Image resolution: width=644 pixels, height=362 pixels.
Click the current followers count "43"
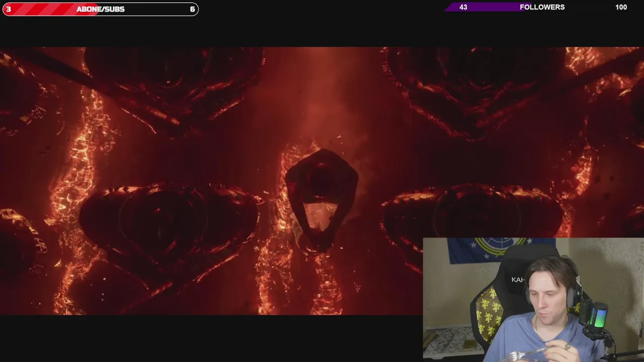tap(463, 7)
